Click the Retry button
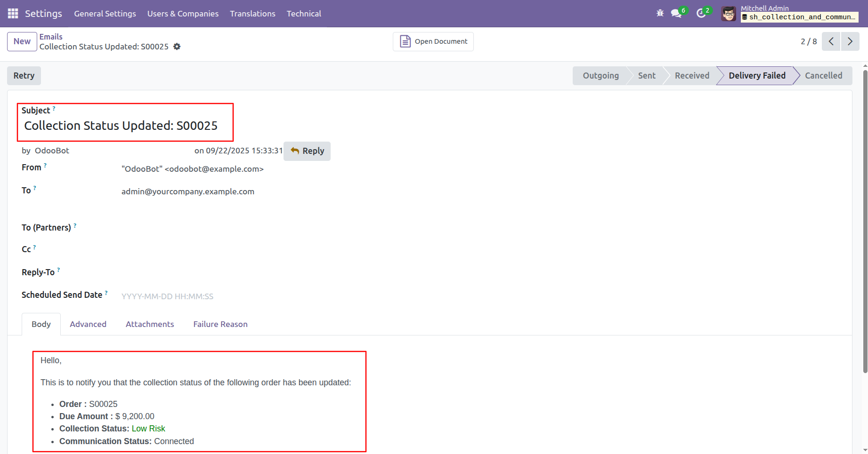Screen dimensions: 868x454 (24, 76)
